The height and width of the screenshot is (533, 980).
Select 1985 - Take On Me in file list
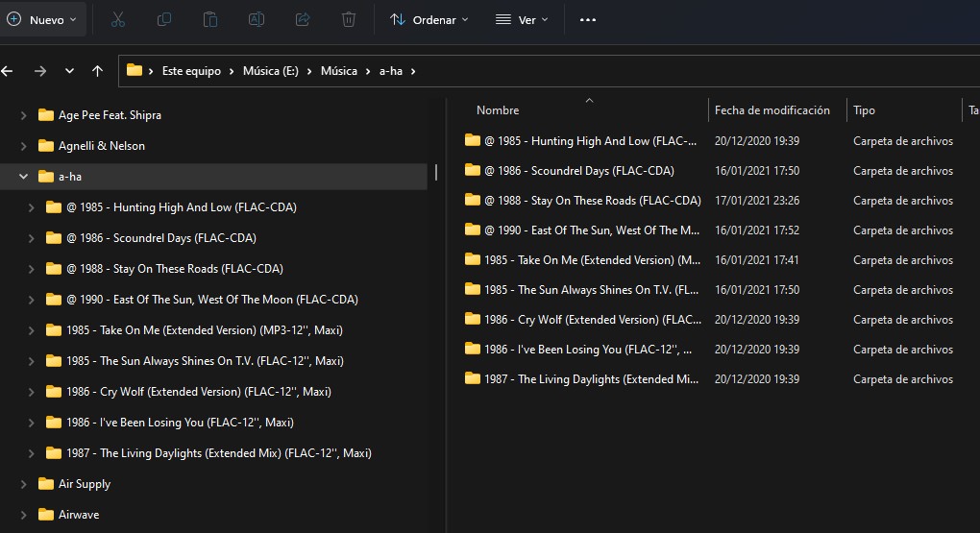pyautogui.click(x=592, y=260)
